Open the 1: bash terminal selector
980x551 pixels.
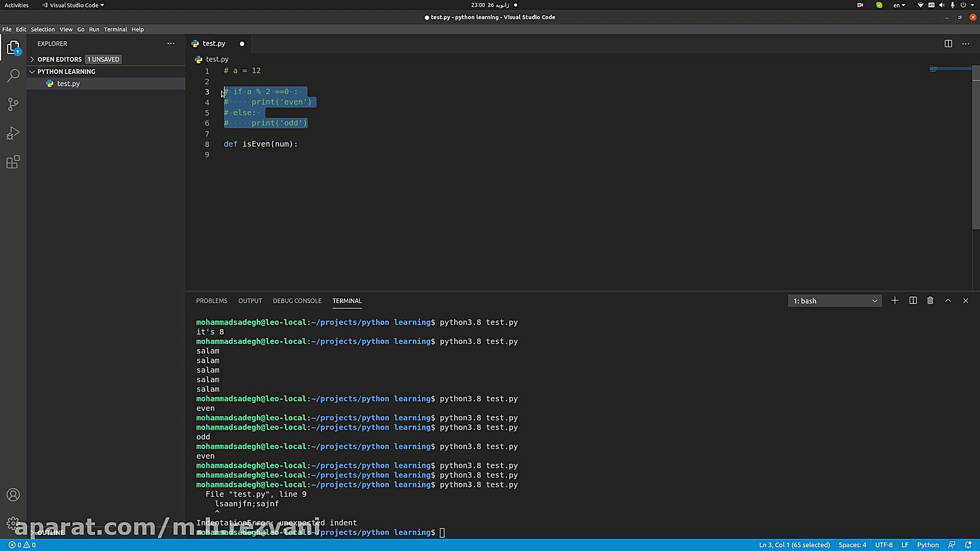tap(835, 301)
